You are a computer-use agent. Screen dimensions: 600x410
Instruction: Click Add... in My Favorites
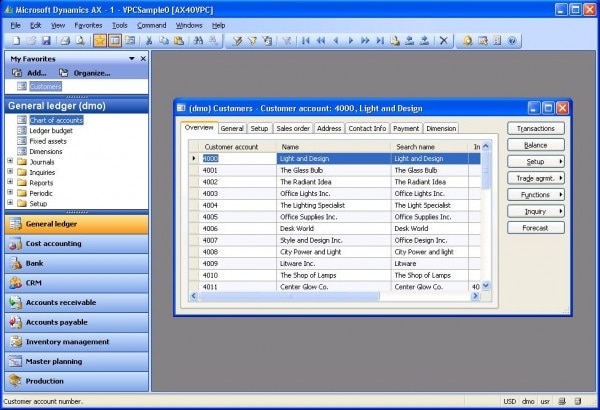29,73
